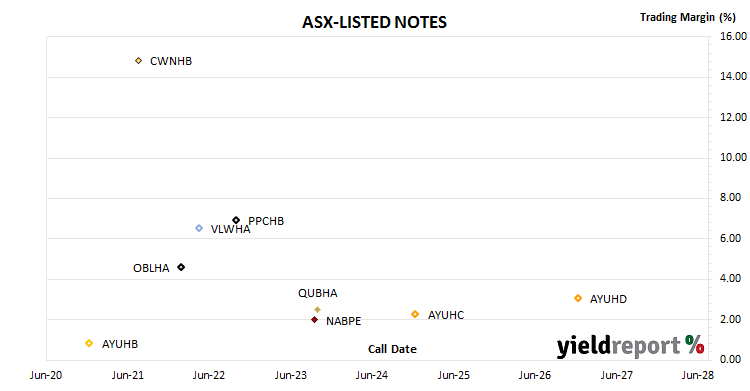Screen dimensions: 750x391
Task: Click the AYUHB yellow diamond marker
Action: (x=89, y=343)
